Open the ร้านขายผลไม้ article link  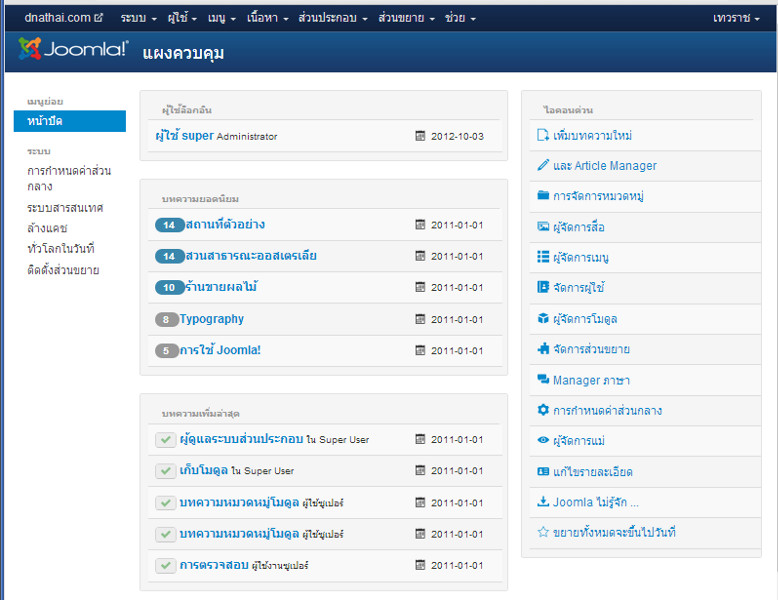tap(221, 287)
